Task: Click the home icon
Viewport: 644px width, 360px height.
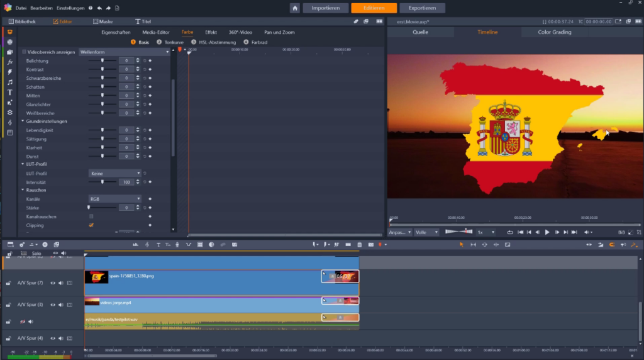Action: coord(295,8)
